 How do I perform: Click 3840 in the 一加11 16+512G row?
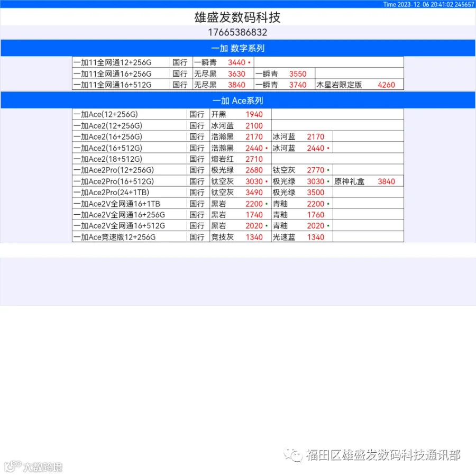236,85
